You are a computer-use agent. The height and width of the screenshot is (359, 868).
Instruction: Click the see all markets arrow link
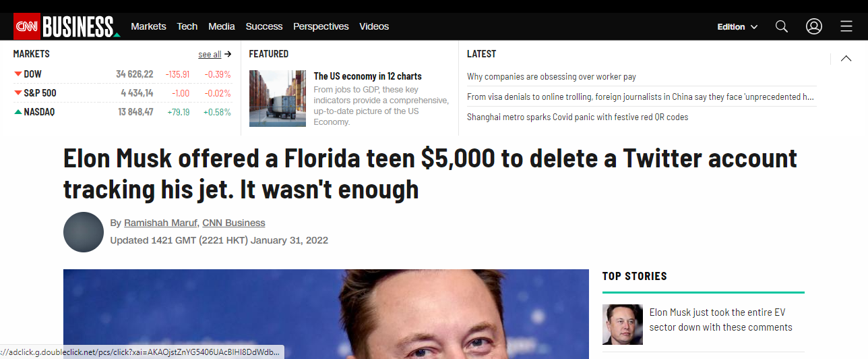pyautogui.click(x=215, y=54)
